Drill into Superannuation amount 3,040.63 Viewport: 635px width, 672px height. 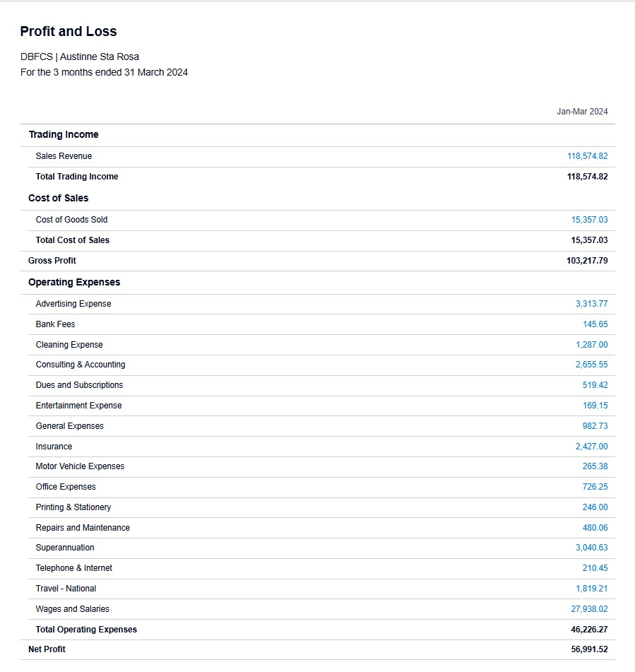(591, 548)
